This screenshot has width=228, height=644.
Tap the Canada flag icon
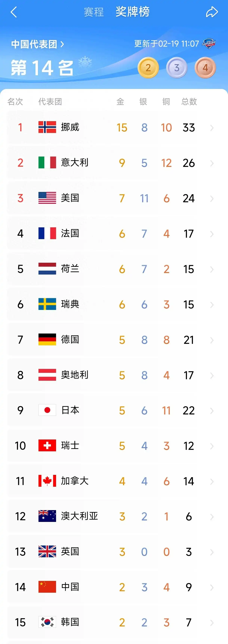coord(47,481)
